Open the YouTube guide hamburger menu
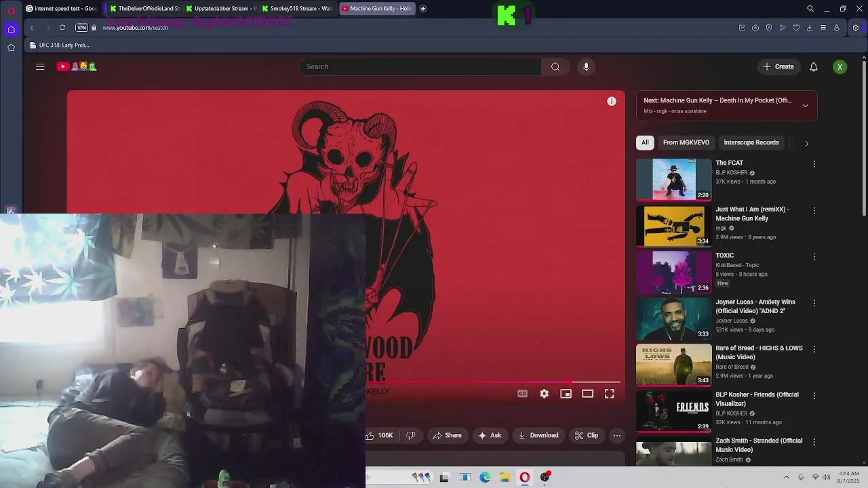 40,66
